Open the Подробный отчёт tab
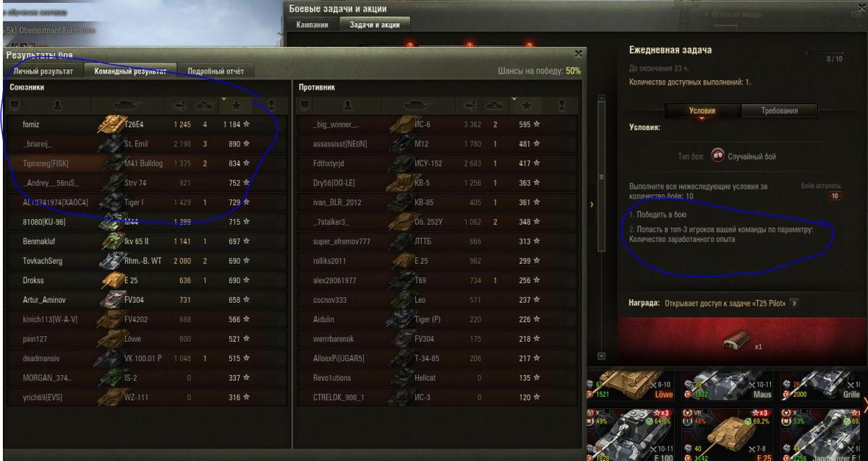The height and width of the screenshot is (461, 868). pos(216,72)
